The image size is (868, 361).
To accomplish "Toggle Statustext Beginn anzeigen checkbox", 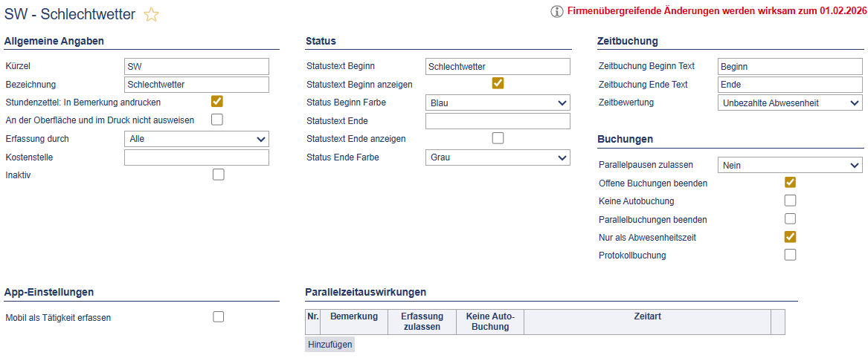I will point(498,84).
